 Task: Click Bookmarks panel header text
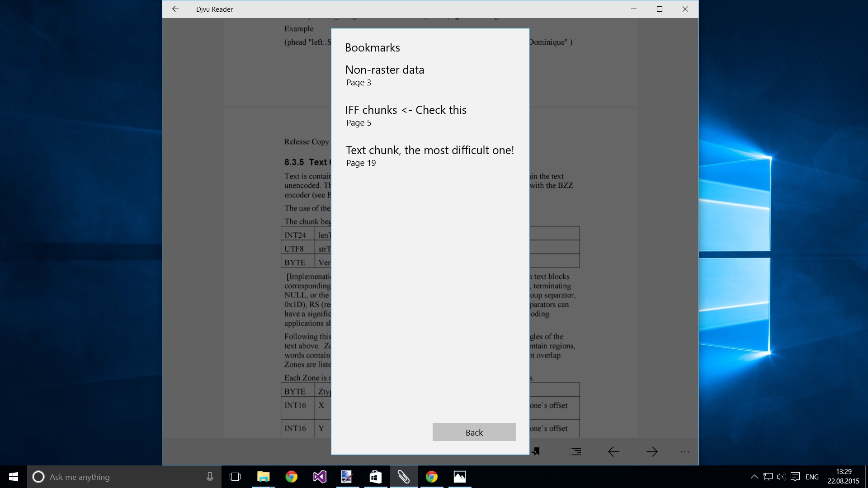click(x=372, y=47)
